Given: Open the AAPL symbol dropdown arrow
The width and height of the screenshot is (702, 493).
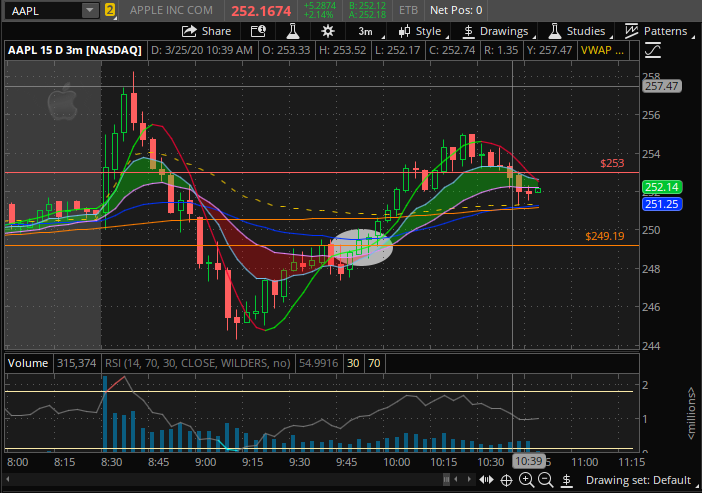Looking at the screenshot, I should pyautogui.click(x=90, y=10).
